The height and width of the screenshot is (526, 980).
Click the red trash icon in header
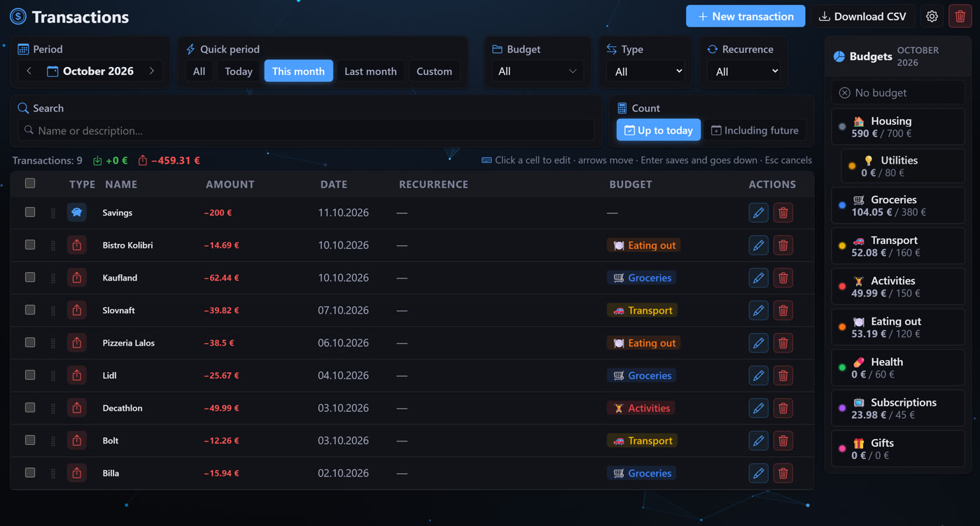pos(960,16)
